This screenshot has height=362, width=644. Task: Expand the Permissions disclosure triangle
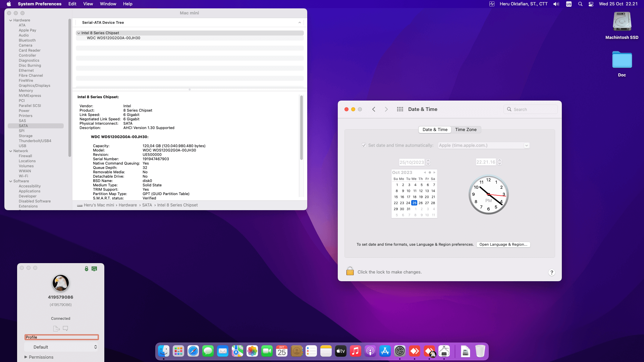(26, 357)
